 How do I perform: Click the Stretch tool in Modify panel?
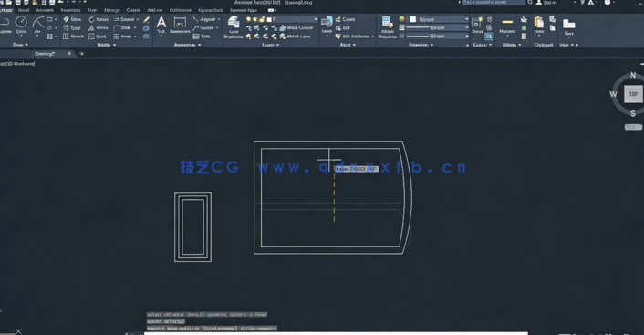[x=74, y=37]
